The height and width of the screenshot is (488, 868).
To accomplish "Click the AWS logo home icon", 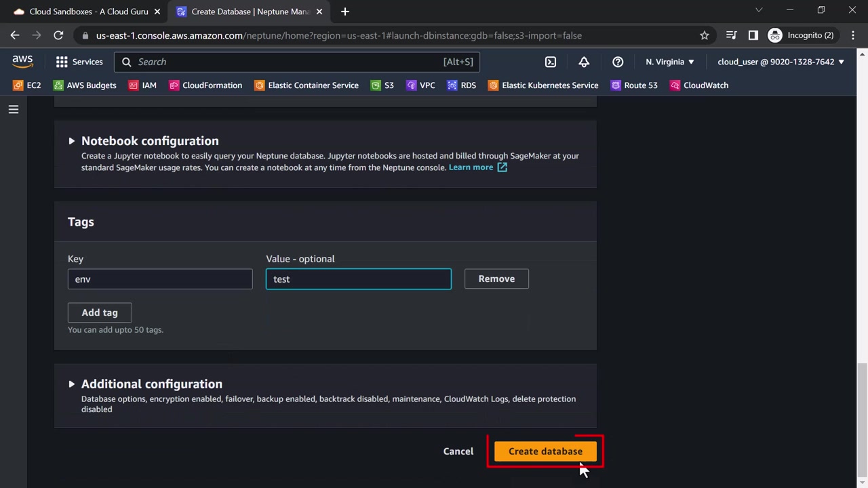I will [x=22, y=62].
